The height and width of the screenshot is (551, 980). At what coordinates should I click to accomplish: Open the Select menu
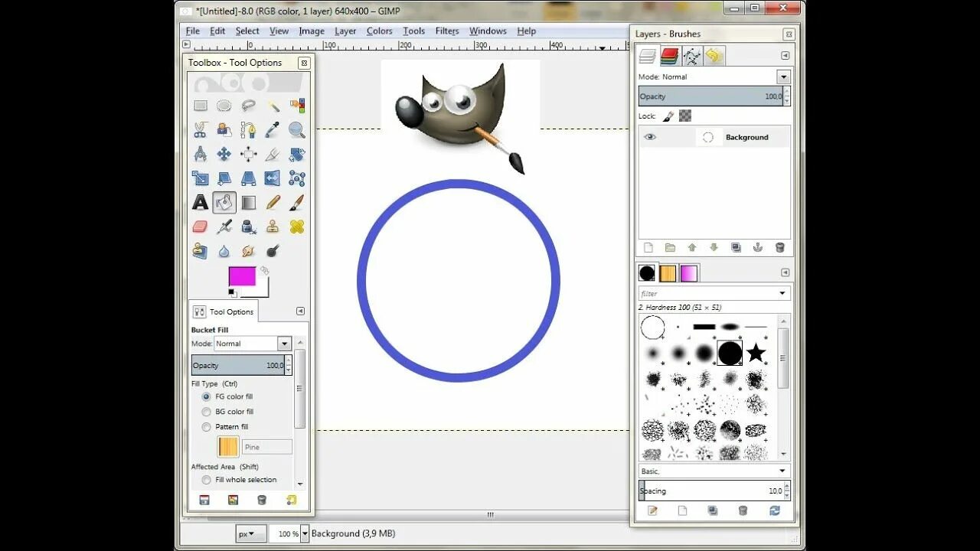[x=247, y=31]
